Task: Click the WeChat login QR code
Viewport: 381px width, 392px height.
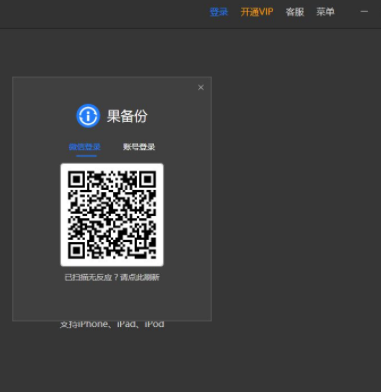Action: pyautogui.click(x=112, y=215)
